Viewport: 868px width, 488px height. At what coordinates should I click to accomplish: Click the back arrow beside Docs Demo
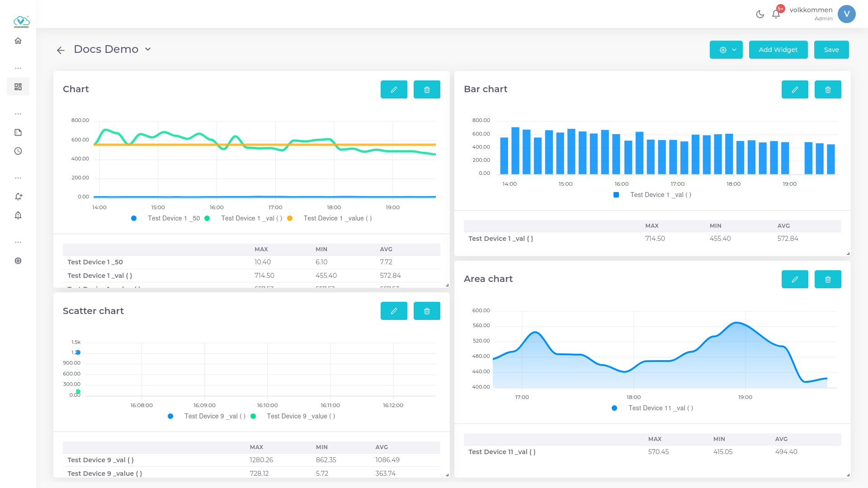(x=61, y=50)
